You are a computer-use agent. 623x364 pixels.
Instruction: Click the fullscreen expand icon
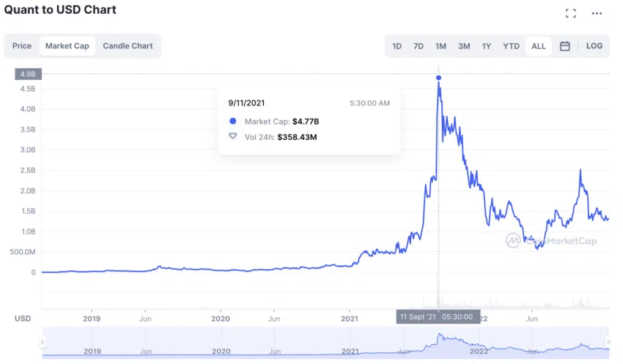point(570,13)
